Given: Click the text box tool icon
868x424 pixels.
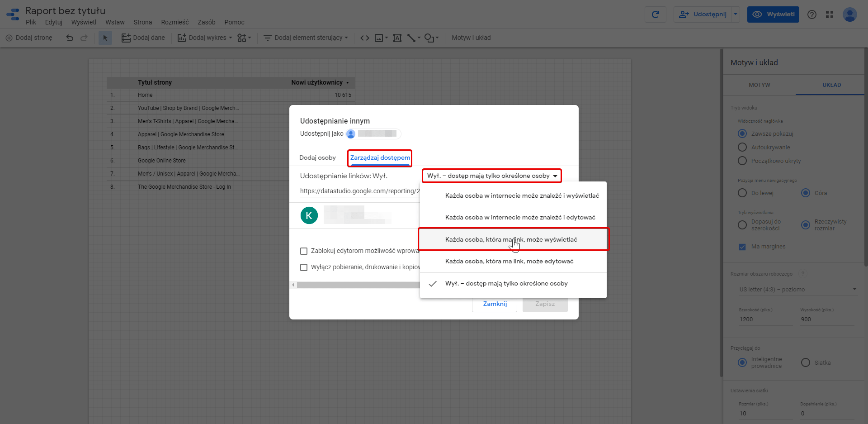Looking at the screenshot, I should 397,38.
